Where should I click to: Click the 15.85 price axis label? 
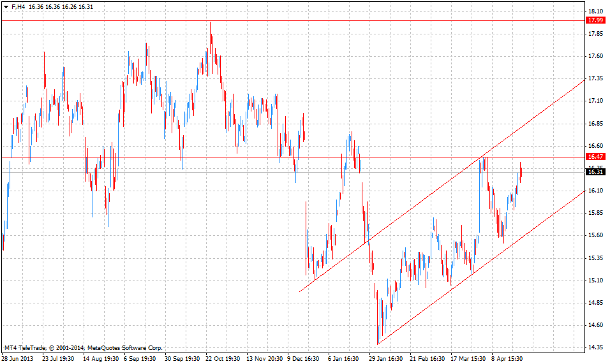(595, 213)
